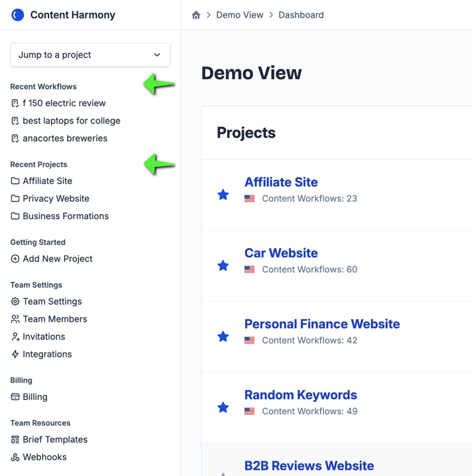Click people icon beside Team Members
Screen dimensions: 472x476
(15, 319)
